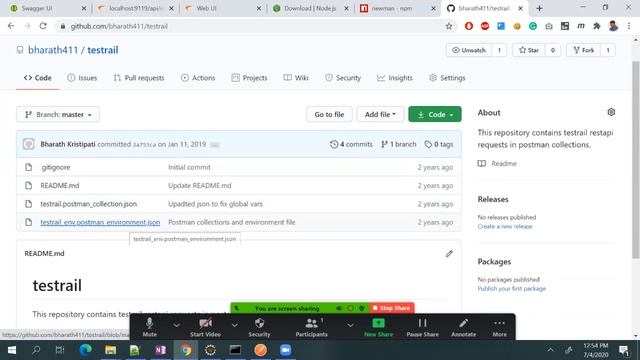Click the testrail repository name link
The image size is (640, 360).
(103, 50)
